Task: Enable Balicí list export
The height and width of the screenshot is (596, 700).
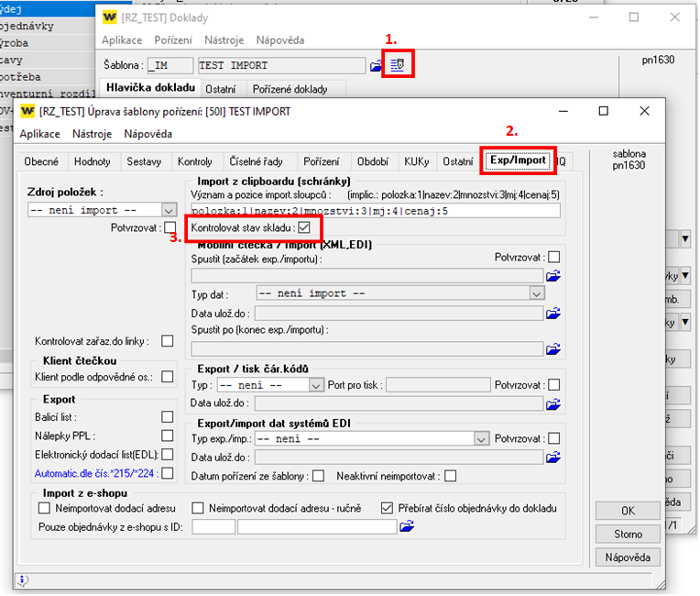Action: [x=168, y=417]
